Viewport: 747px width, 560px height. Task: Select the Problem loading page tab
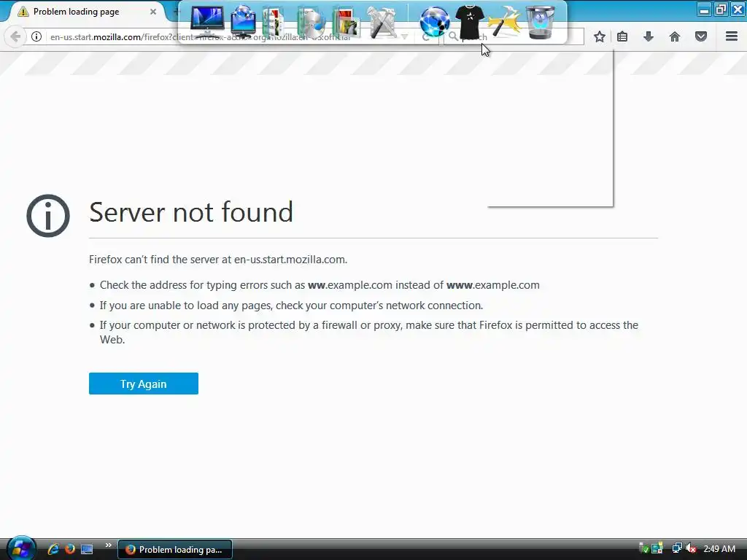point(86,12)
